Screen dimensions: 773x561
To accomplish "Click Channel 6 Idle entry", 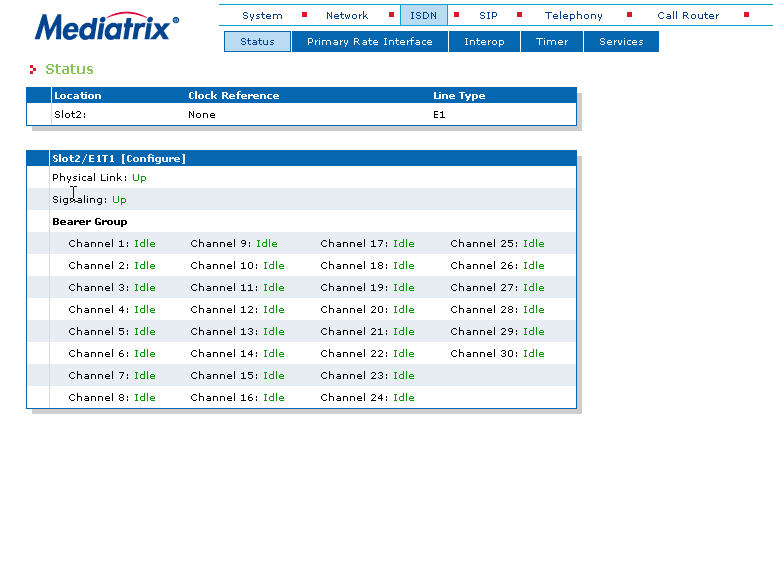I will 112,353.
